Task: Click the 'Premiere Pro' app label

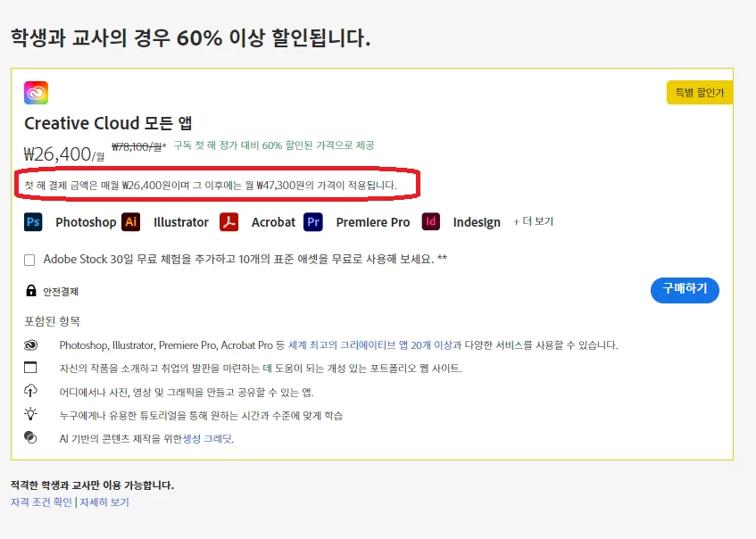Action: 373,222
